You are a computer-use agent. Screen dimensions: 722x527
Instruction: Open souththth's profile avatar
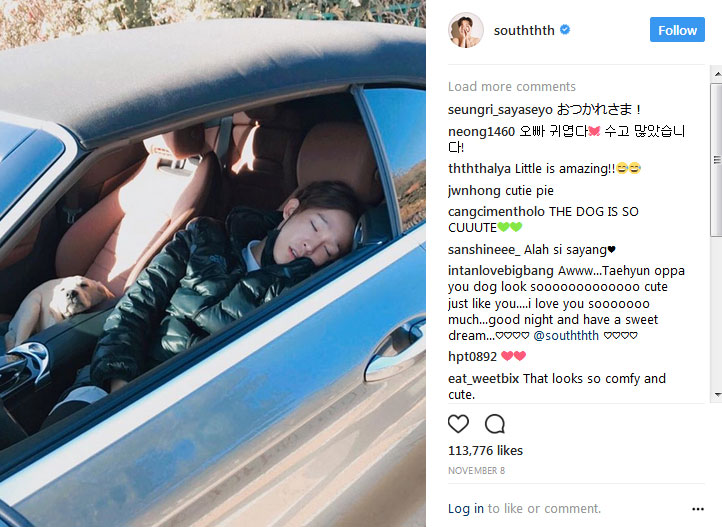(x=466, y=30)
